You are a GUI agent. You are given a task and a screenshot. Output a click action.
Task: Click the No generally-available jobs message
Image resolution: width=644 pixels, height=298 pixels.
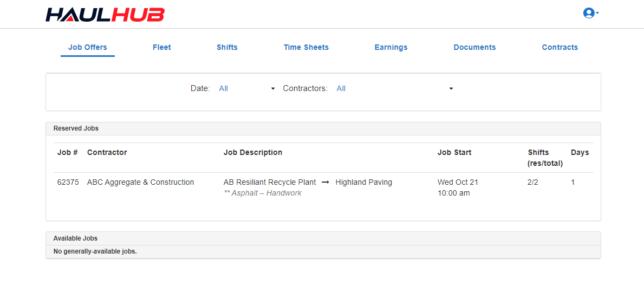95,251
